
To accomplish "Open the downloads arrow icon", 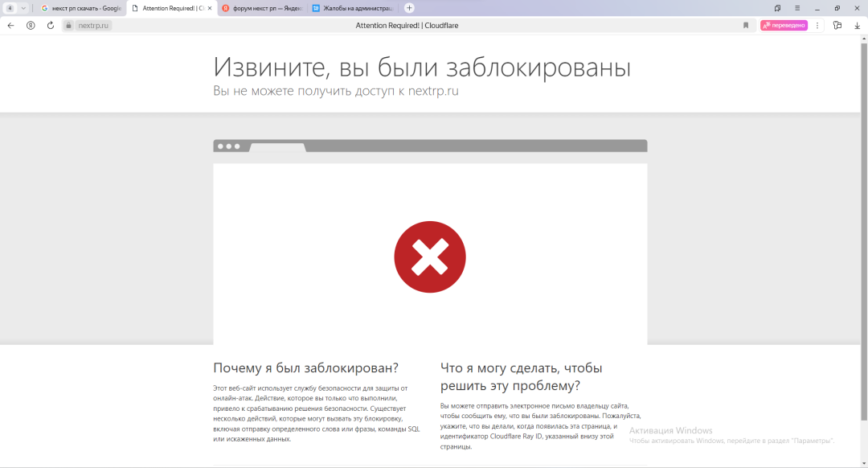I will (x=857, y=26).
